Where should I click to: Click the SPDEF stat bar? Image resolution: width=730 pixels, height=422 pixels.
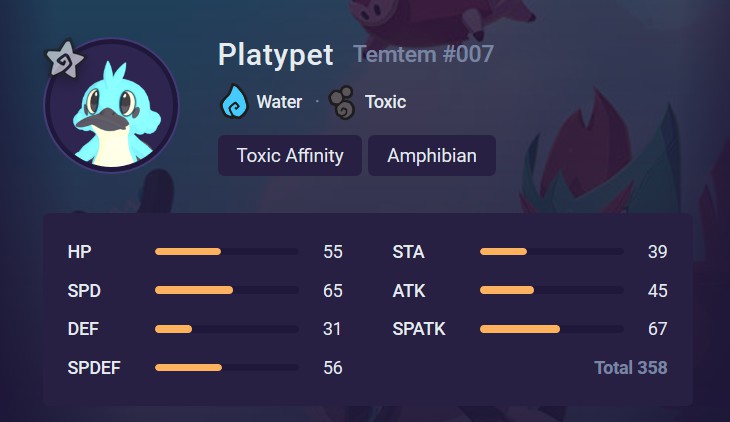(x=227, y=368)
